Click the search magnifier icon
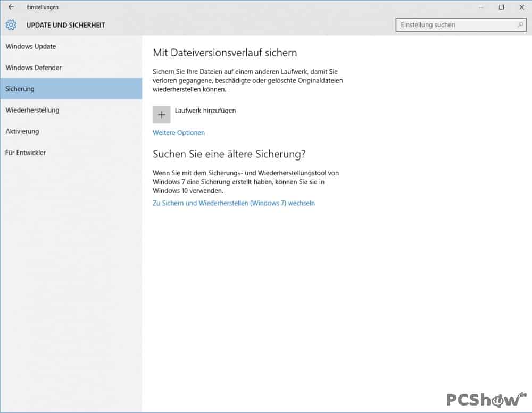The image size is (532, 413). click(520, 25)
